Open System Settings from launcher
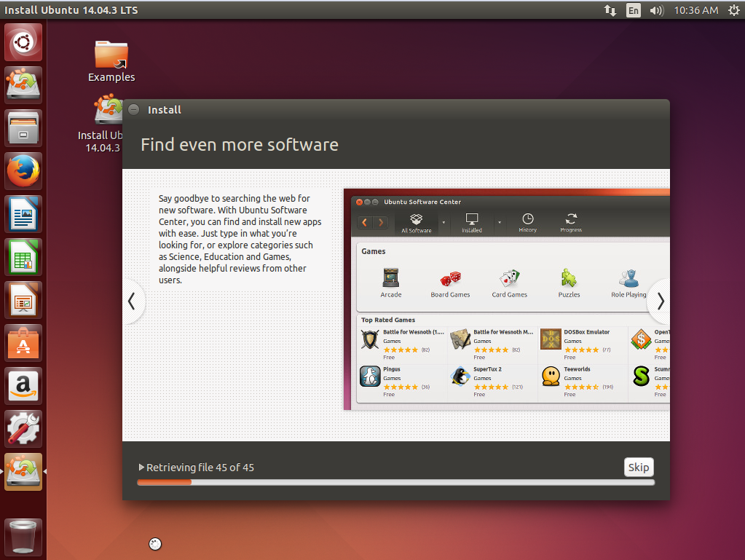This screenshot has width=745, height=560. click(x=23, y=429)
